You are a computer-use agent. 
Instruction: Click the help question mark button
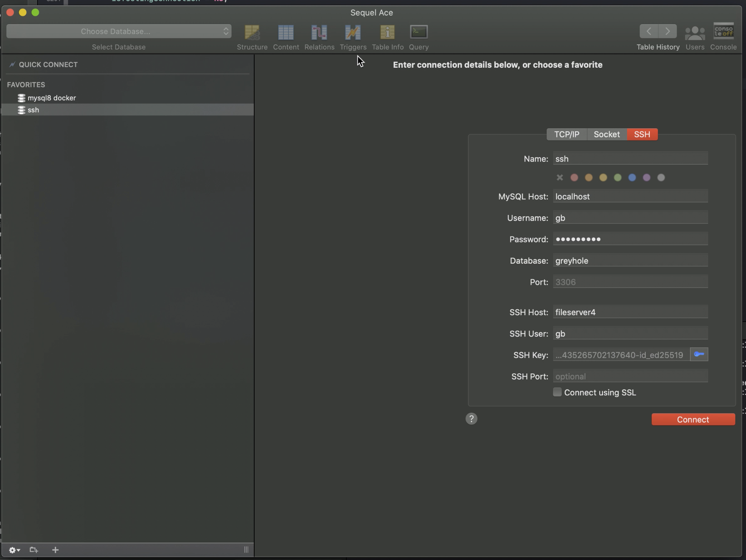pyautogui.click(x=471, y=419)
